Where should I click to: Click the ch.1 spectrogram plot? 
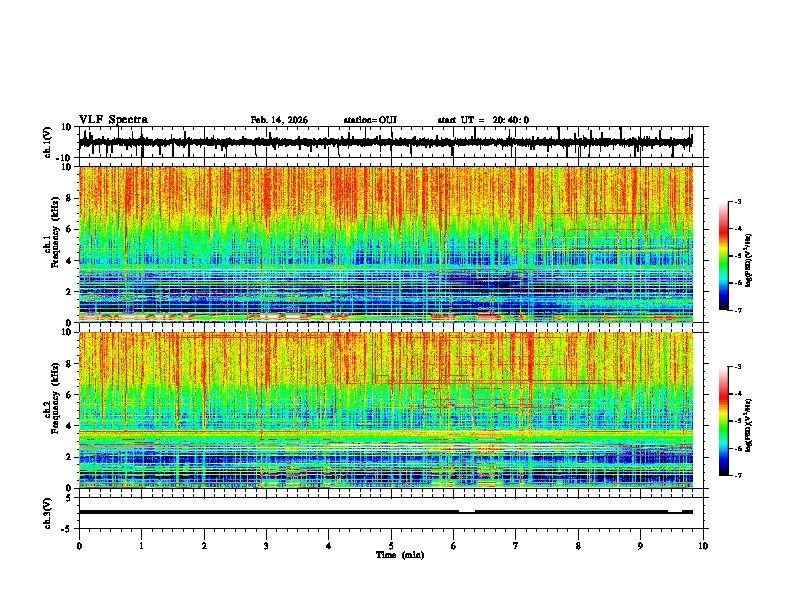pyautogui.click(x=386, y=244)
